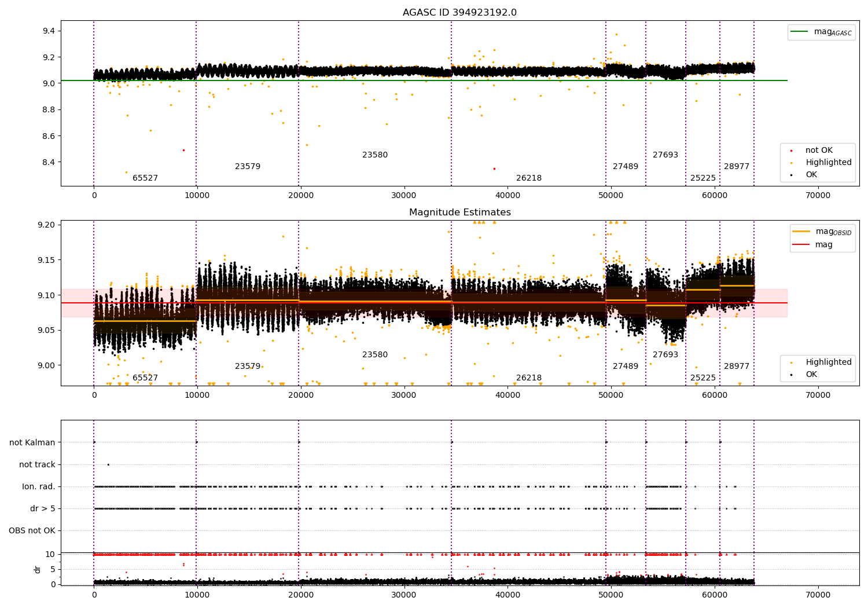This screenshot has height=608, width=868.
Task: Click OBSID label 28977 in Magnitude Estimates plot
Action: click(737, 367)
